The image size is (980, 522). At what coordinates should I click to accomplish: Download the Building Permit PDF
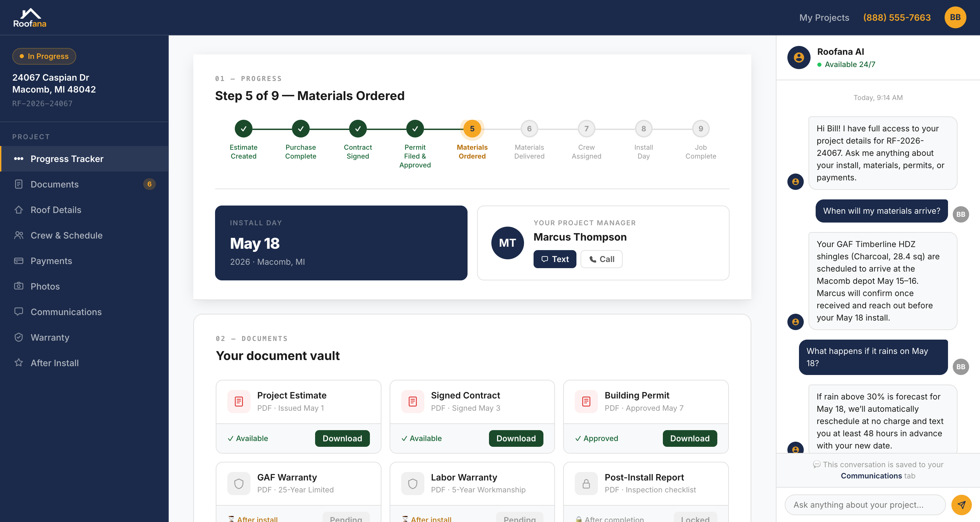[690, 438]
